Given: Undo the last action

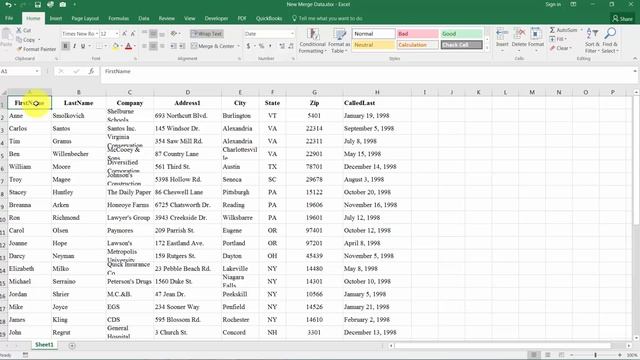Looking at the screenshot, I should pyautogui.click(x=8, y=4).
